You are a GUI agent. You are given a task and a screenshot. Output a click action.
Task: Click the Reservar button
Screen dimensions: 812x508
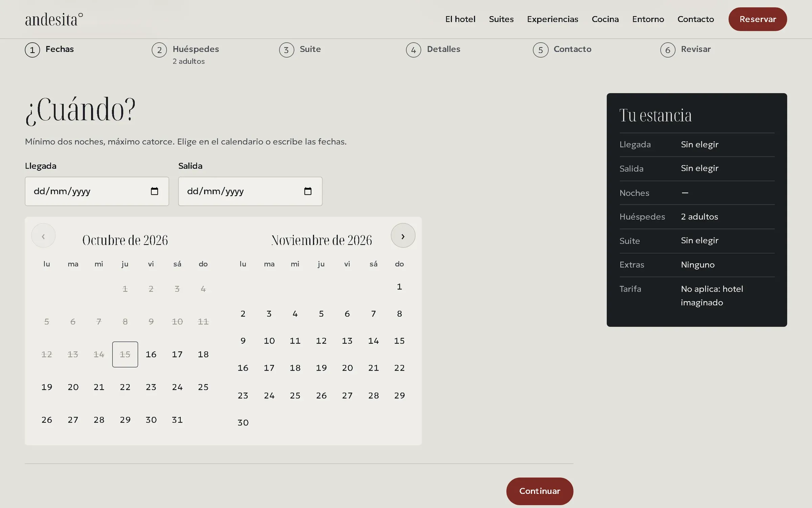pyautogui.click(x=758, y=19)
